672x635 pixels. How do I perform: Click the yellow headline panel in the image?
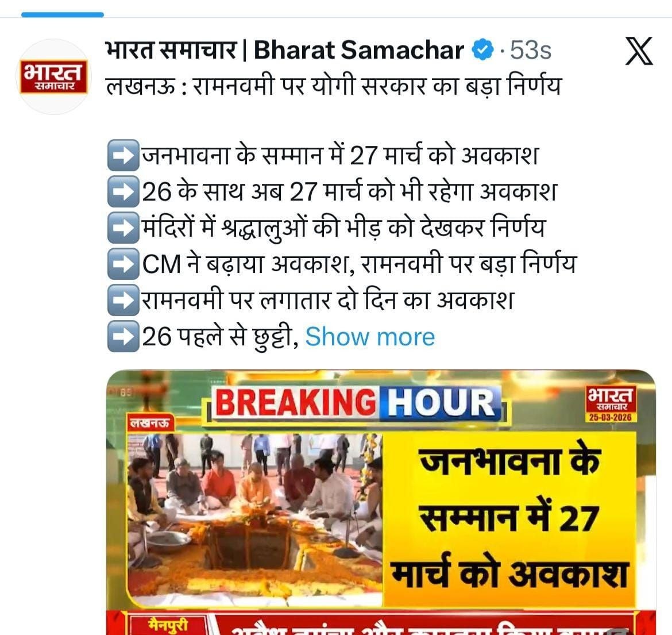[509, 519]
